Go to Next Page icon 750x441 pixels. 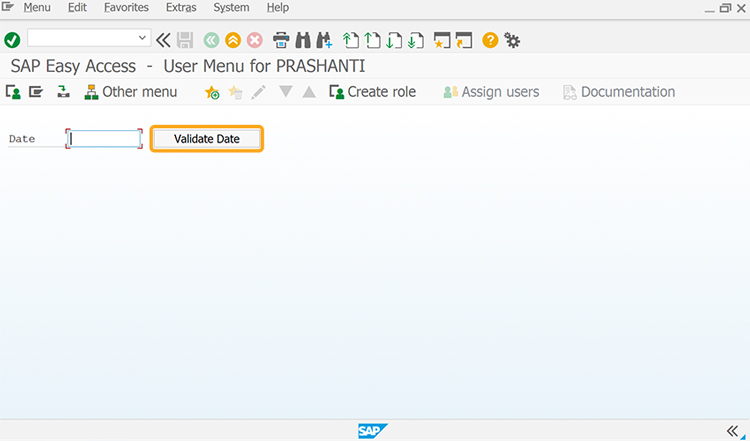(x=394, y=40)
